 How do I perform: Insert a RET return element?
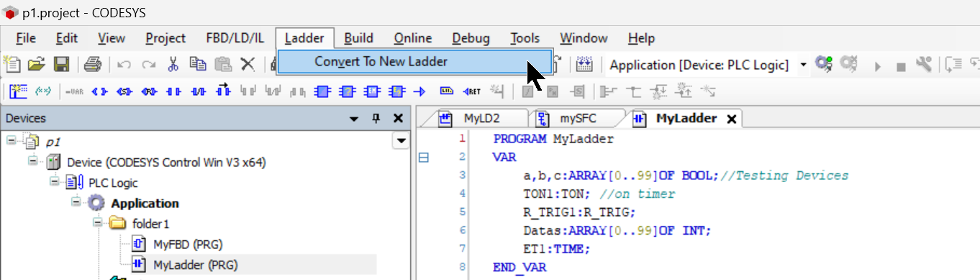point(472,91)
